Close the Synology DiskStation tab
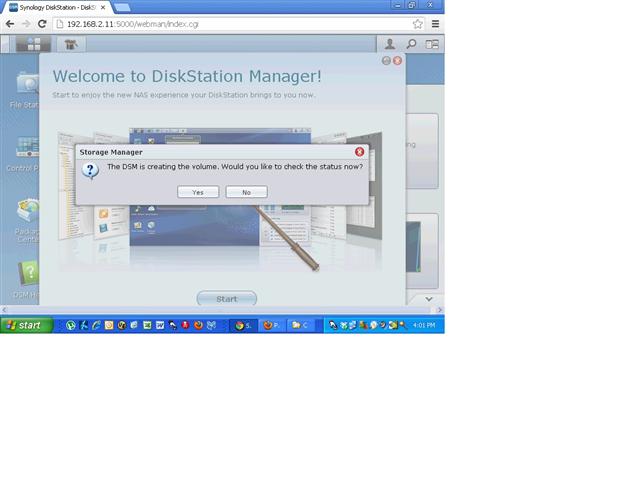The width and height of the screenshot is (640, 480). [x=103, y=7]
